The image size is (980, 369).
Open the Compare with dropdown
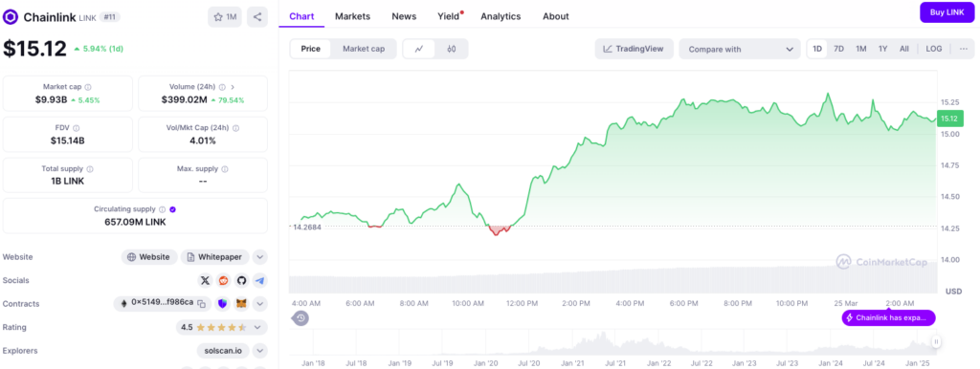pos(740,49)
